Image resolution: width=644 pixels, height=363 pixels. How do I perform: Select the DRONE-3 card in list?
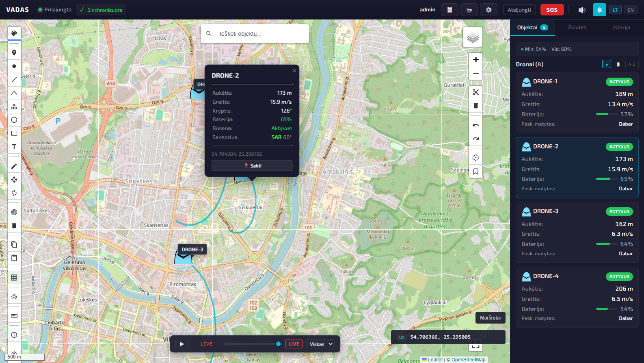(577, 233)
